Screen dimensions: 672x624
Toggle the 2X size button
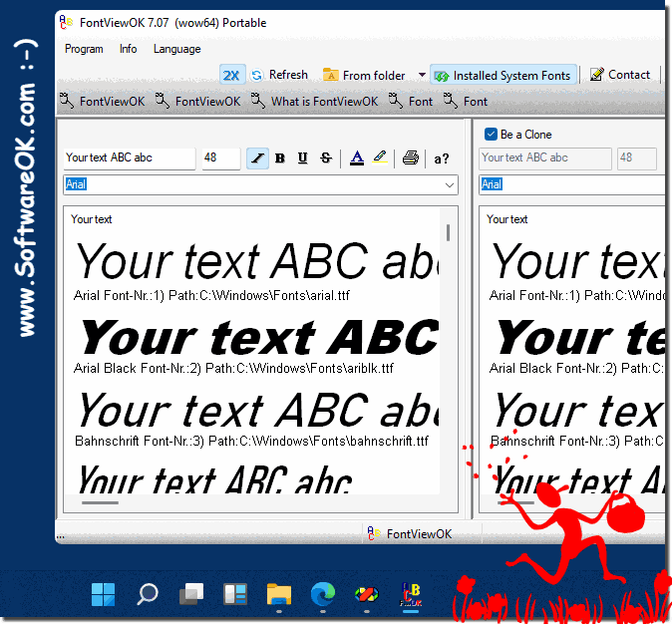[232, 76]
